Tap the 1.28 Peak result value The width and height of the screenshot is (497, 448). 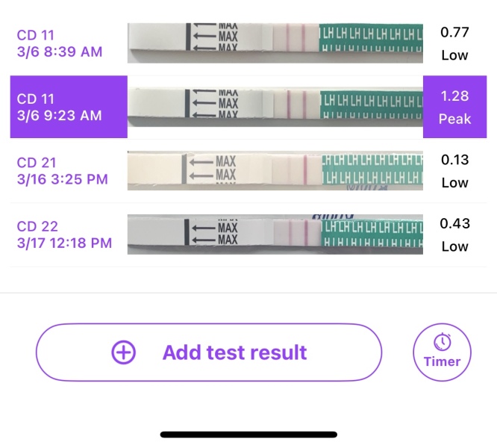click(454, 107)
